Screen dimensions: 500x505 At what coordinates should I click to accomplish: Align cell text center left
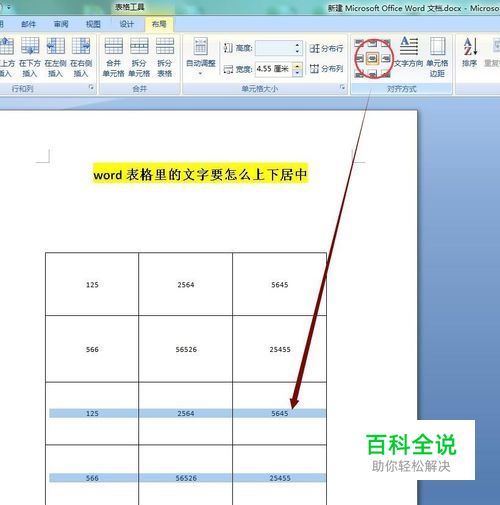click(359, 59)
